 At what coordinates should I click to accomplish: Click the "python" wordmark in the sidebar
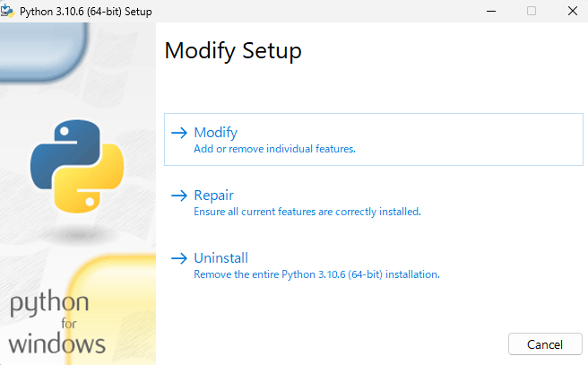click(49, 305)
